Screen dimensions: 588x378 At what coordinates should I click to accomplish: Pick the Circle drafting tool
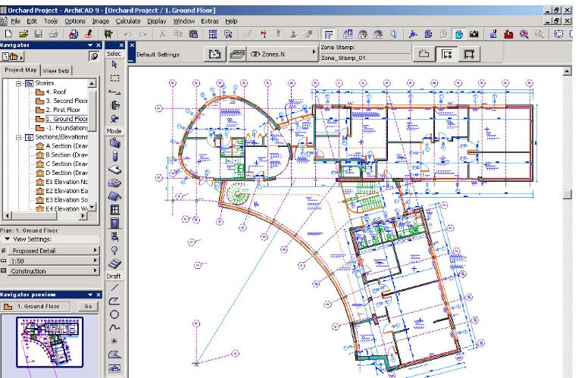pyautogui.click(x=114, y=314)
